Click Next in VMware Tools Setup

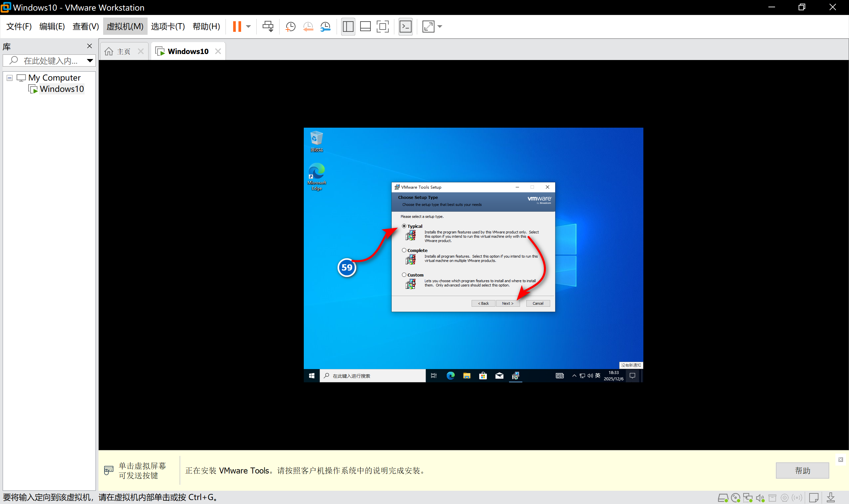tap(507, 303)
